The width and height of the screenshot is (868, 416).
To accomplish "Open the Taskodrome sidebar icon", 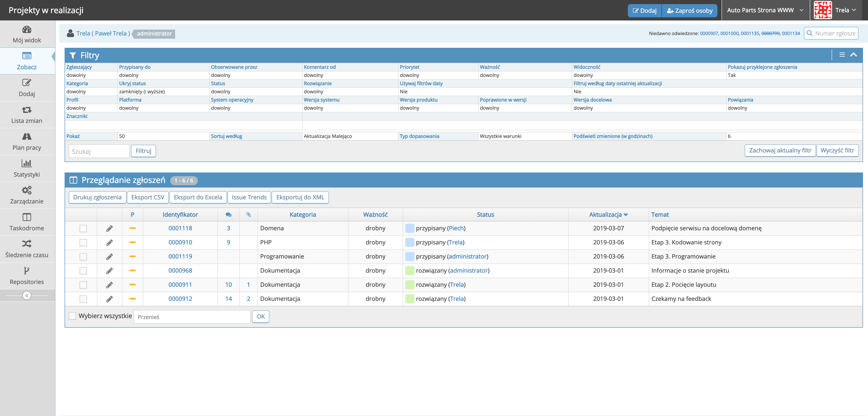I will coord(27,217).
